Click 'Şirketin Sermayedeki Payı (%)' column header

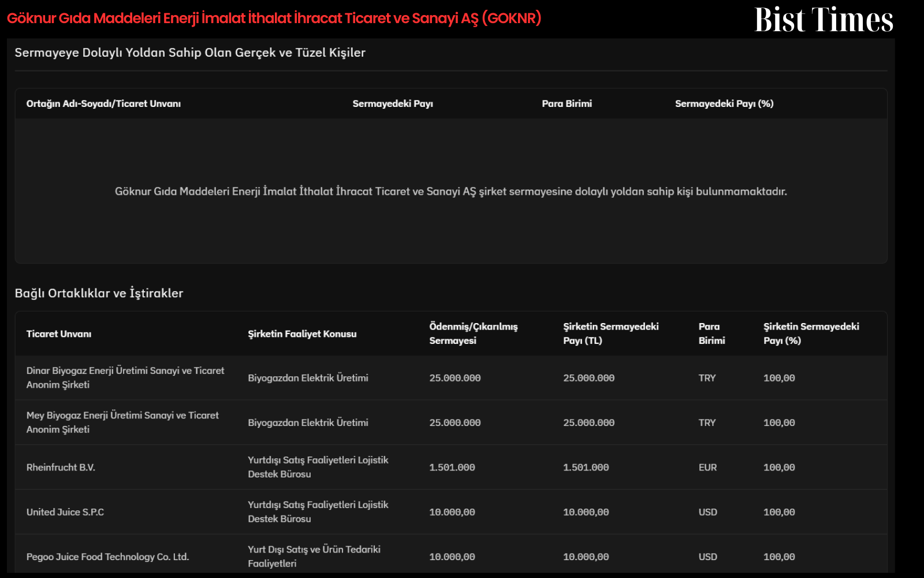point(811,334)
